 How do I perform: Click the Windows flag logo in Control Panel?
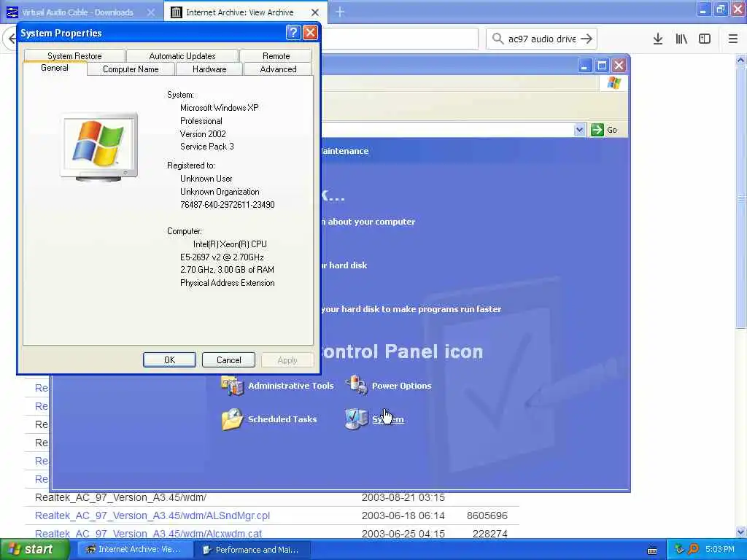click(614, 83)
